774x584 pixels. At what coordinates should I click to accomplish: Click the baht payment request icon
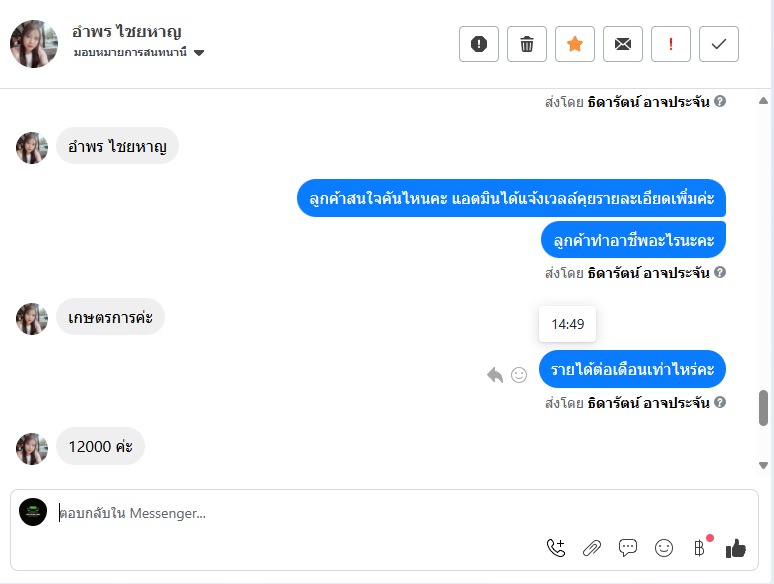coord(699,547)
